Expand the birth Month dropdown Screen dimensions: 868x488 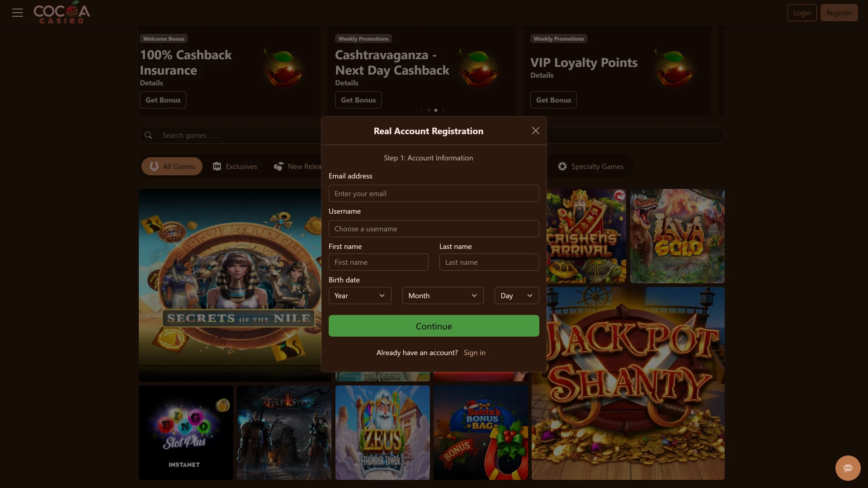(443, 296)
